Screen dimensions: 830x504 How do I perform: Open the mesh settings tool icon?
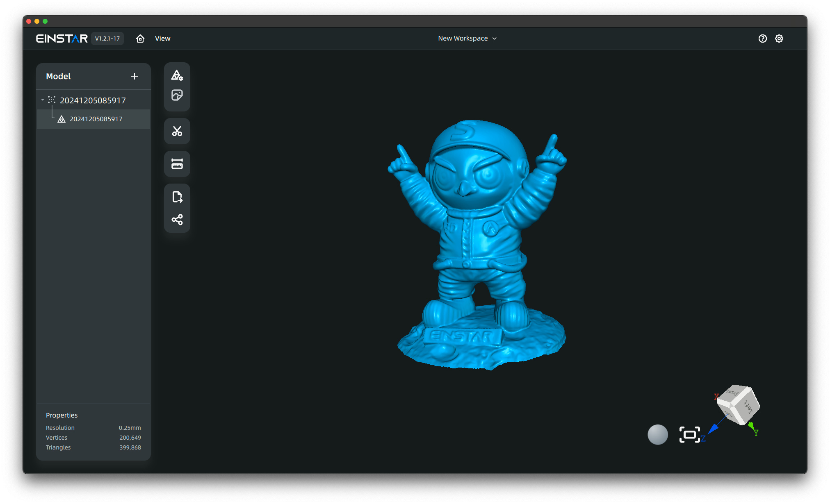(177, 75)
